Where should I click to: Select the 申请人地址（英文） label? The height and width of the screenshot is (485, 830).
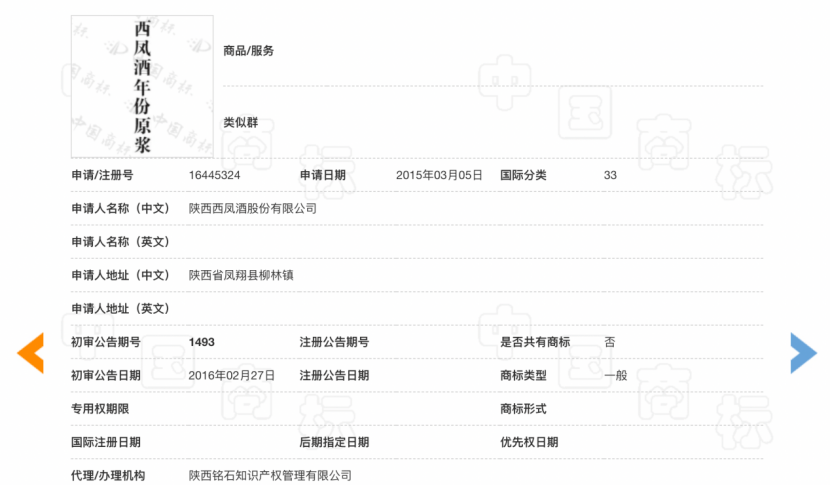coord(120,309)
